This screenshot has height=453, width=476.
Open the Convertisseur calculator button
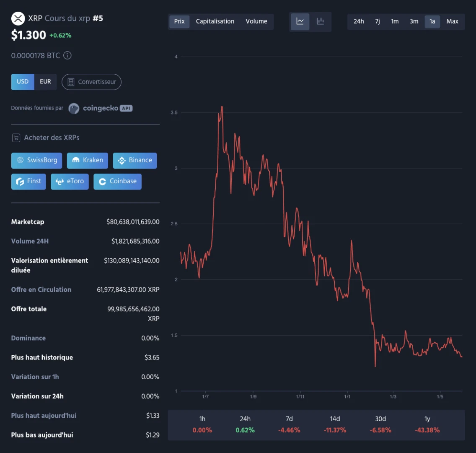pos(91,82)
